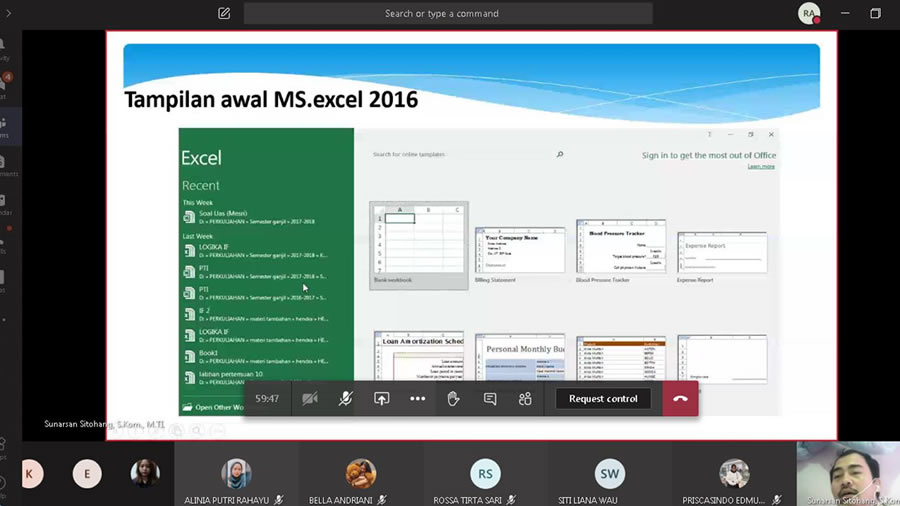
Task: Unmute the microphone in call toolbar
Action: 346,399
